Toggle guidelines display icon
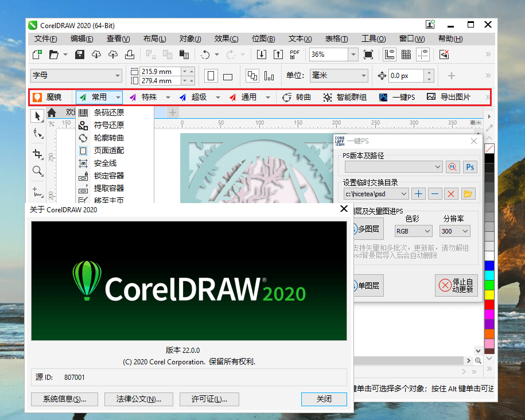 [x=423, y=55]
